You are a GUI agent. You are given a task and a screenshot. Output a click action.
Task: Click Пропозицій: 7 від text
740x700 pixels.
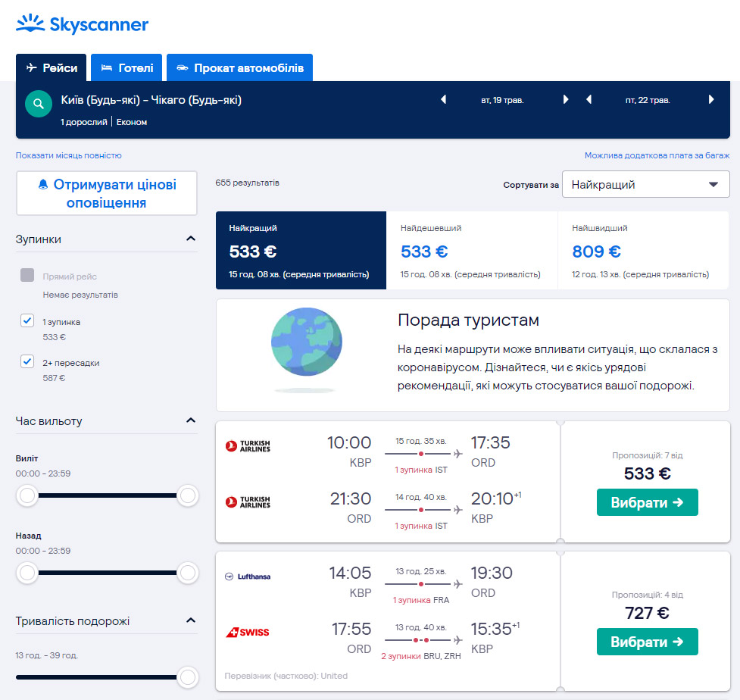tap(647, 455)
